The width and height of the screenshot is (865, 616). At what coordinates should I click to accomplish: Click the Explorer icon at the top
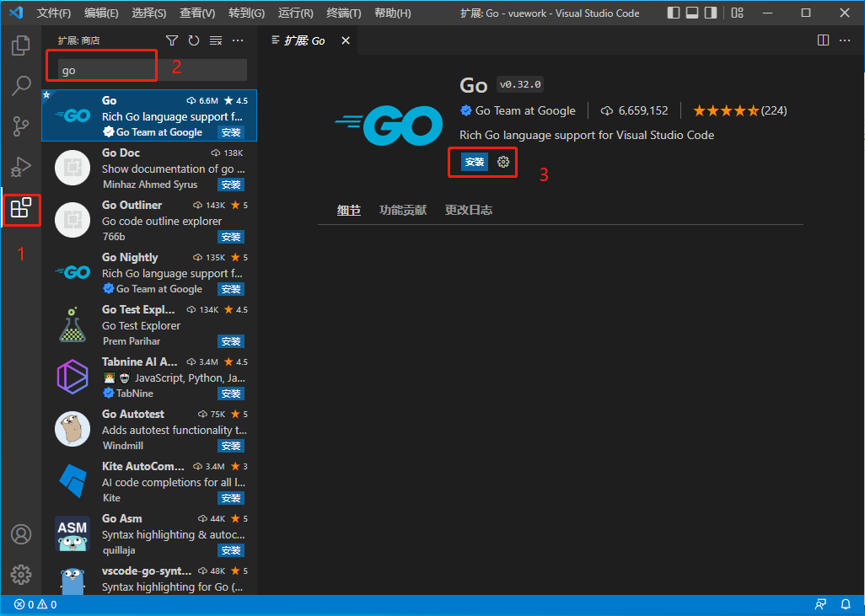click(20, 46)
